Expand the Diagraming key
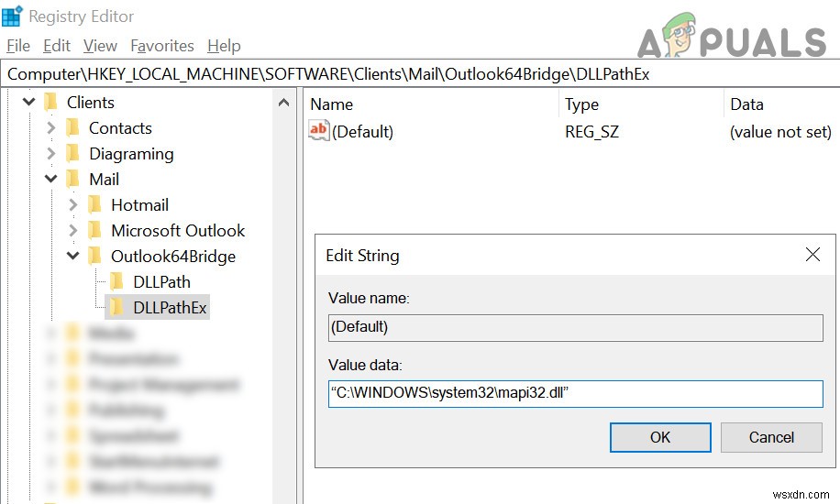840x504 pixels. 50,153
